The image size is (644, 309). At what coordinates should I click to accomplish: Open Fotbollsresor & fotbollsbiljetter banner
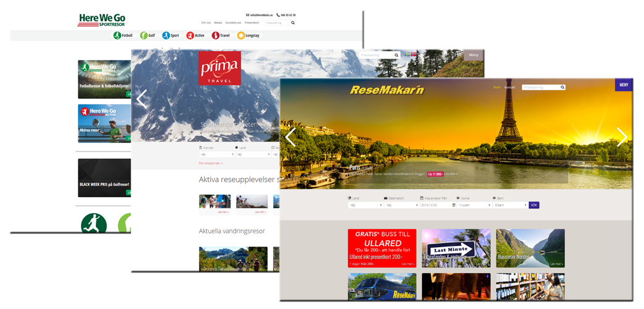[104, 79]
